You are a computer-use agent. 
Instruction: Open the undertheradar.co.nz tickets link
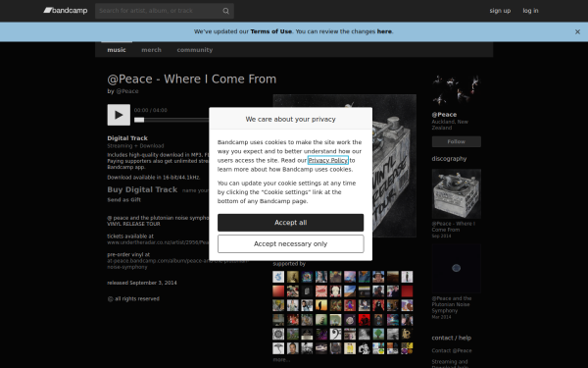pyautogui.click(x=158, y=242)
